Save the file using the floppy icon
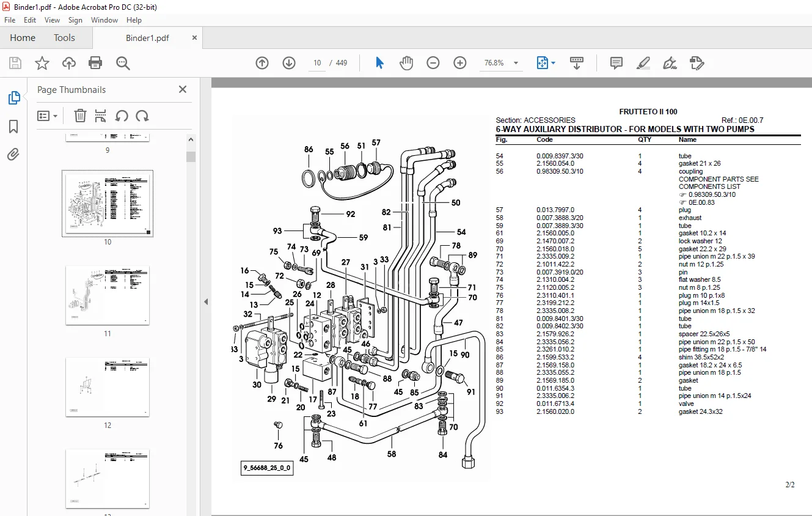The image size is (812, 516). click(x=15, y=63)
